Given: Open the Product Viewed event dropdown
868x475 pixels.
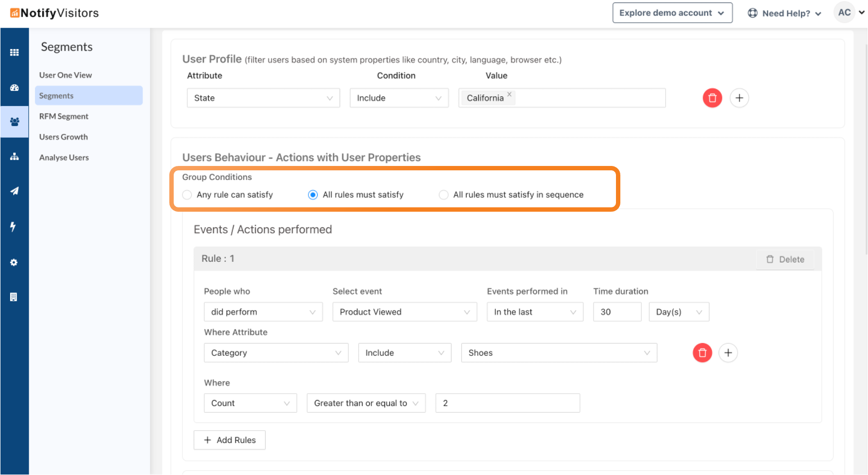Looking at the screenshot, I should click(404, 312).
